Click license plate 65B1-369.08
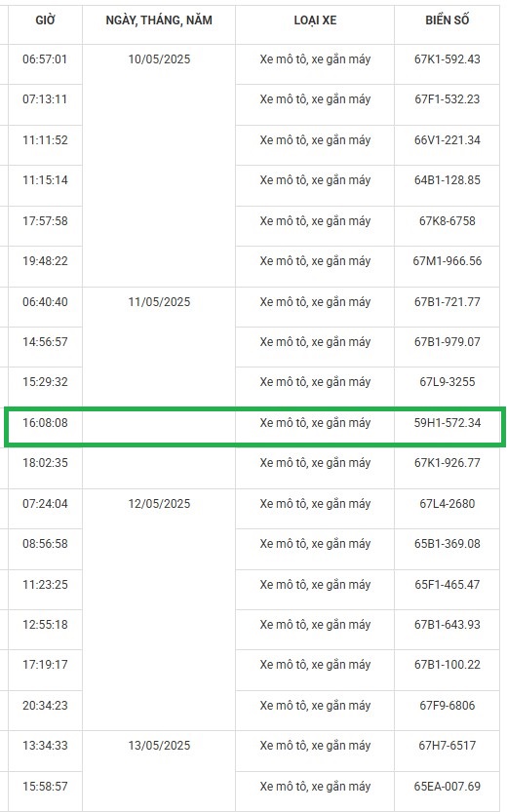Image resolution: width=507 pixels, height=812 pixels. [447, 544]
